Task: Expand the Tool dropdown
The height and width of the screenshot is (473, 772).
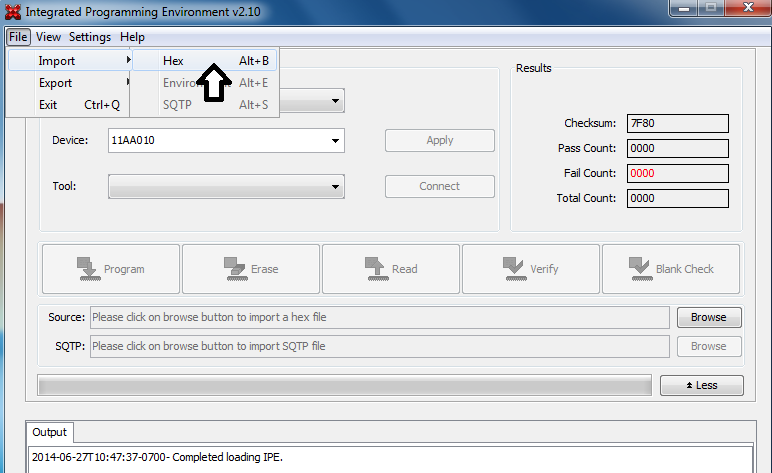Action: pos(335,187)
